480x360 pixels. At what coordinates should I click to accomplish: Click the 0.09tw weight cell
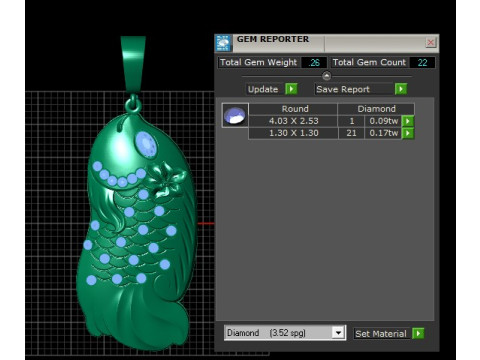click(x=383, y=121)
